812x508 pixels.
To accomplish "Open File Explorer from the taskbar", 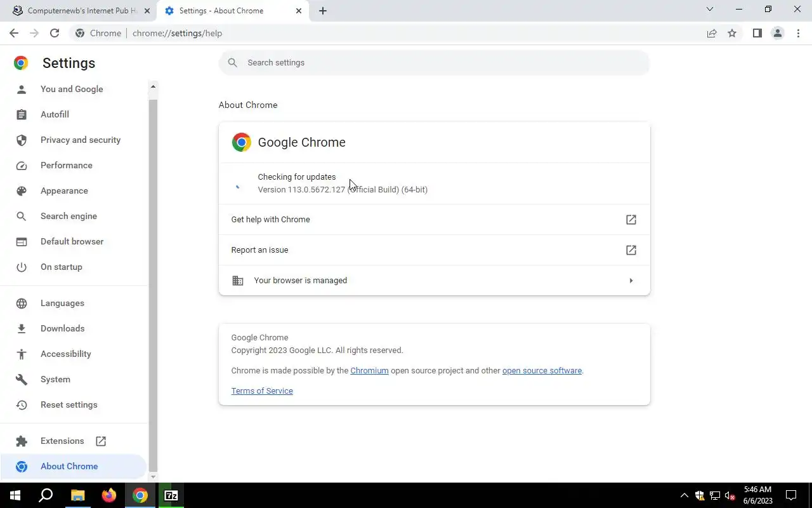I will (x=77, y=495).
